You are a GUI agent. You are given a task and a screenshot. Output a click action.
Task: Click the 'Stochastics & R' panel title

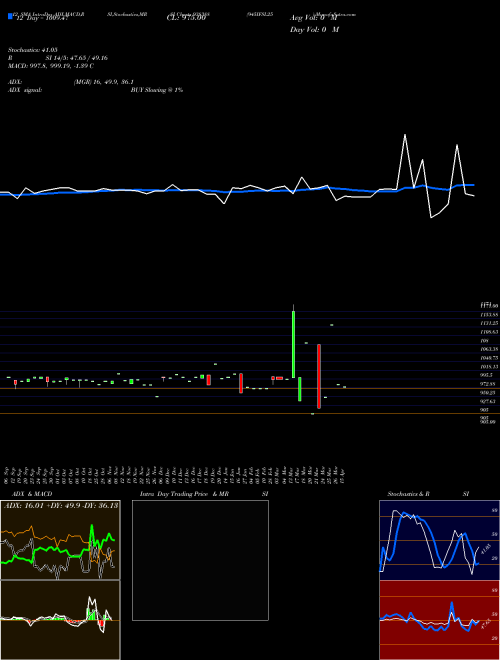click(408, 494)
